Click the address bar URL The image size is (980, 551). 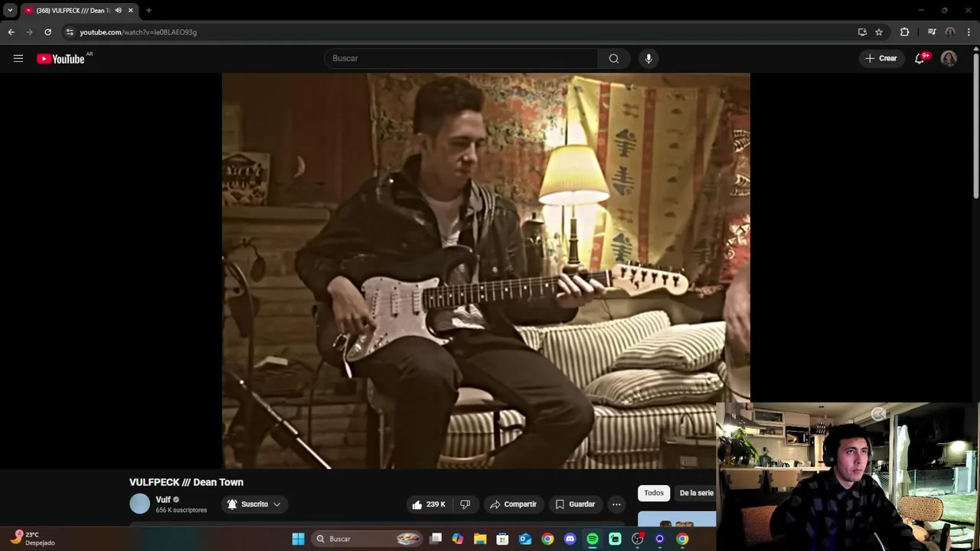[x=139, y=32]
